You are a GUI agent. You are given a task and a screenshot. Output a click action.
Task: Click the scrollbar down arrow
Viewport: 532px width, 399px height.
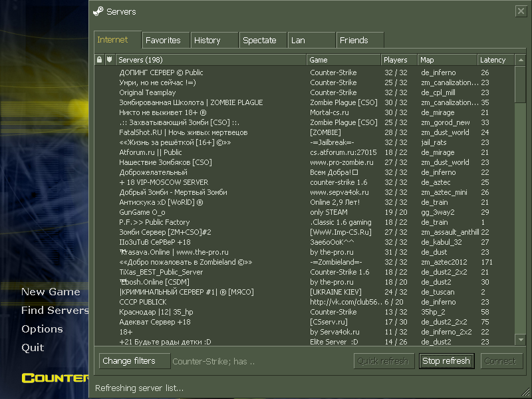coord(521,340)
